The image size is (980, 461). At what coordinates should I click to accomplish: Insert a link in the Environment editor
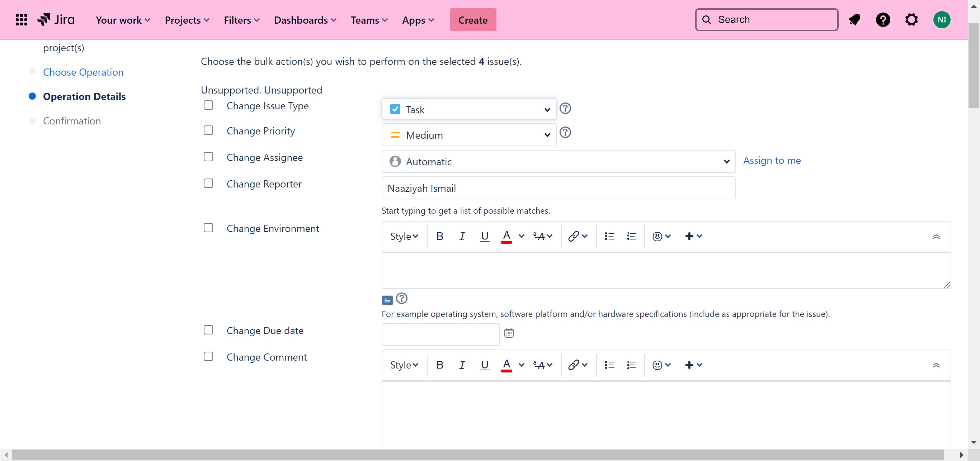573,236
